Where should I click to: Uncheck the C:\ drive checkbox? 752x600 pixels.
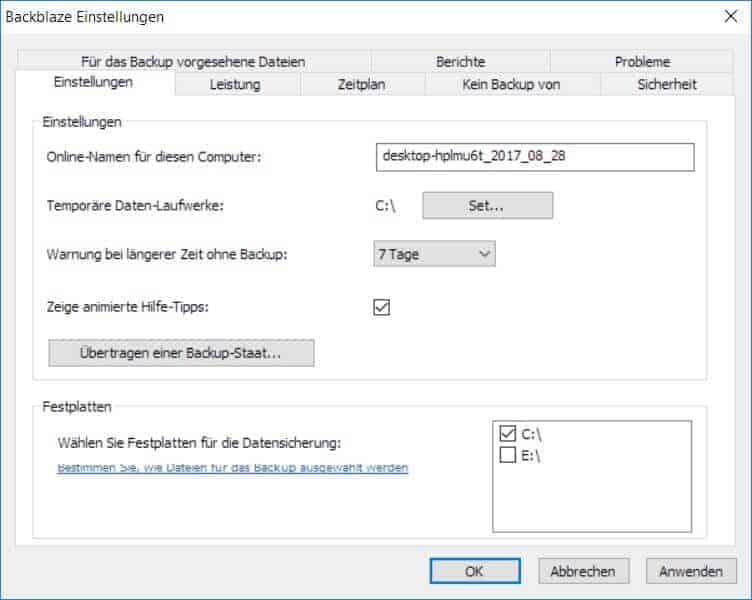pos(507,434)
